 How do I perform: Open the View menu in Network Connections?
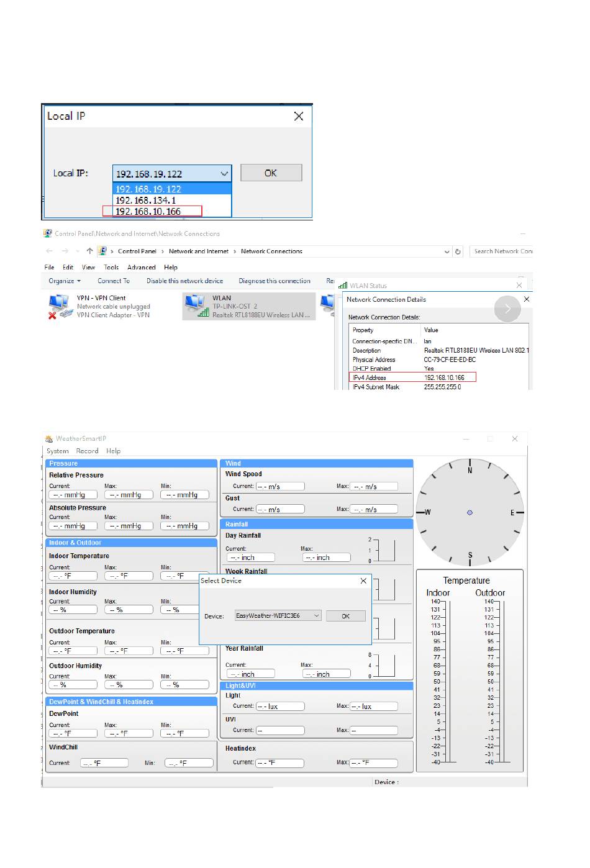point(88,267)
